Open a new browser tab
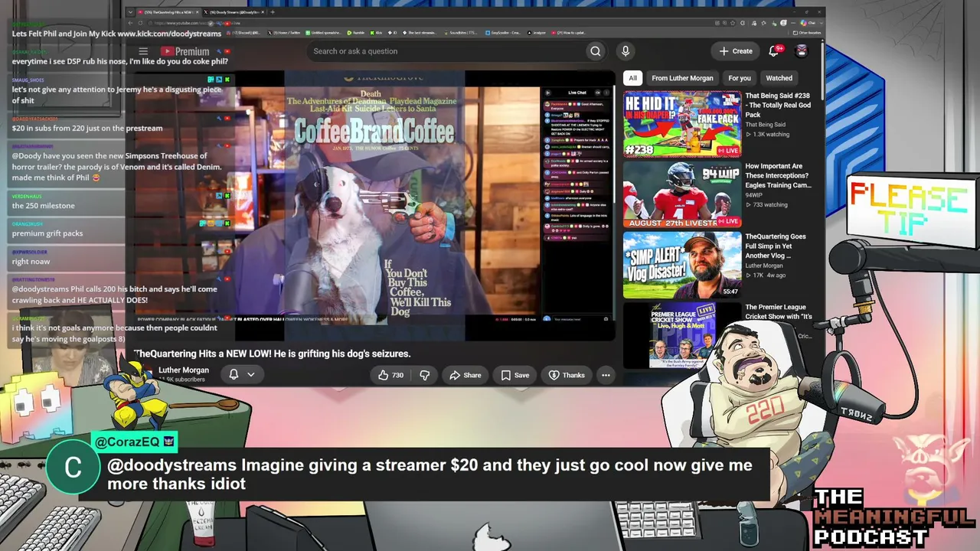The width and height of the screenshot is (980, 551). click(x=273, y=12)
